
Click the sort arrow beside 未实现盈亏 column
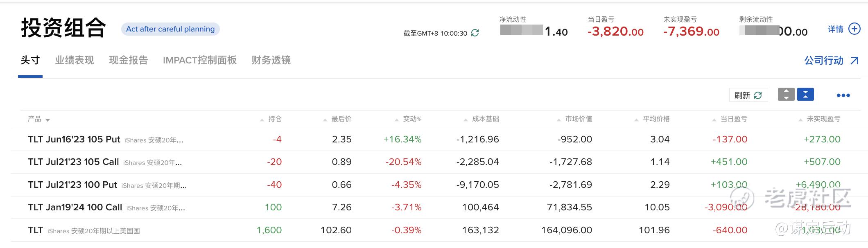coord(800,120)
